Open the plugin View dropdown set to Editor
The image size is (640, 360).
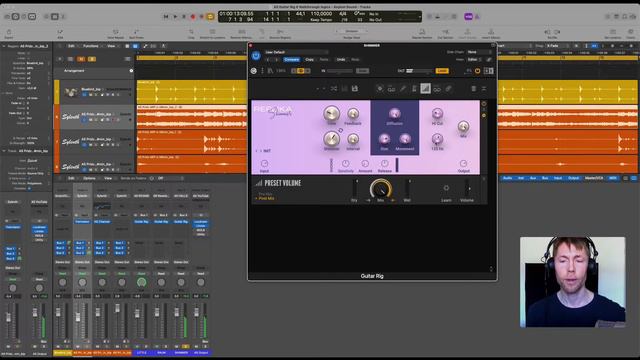[x=475, y=60]
